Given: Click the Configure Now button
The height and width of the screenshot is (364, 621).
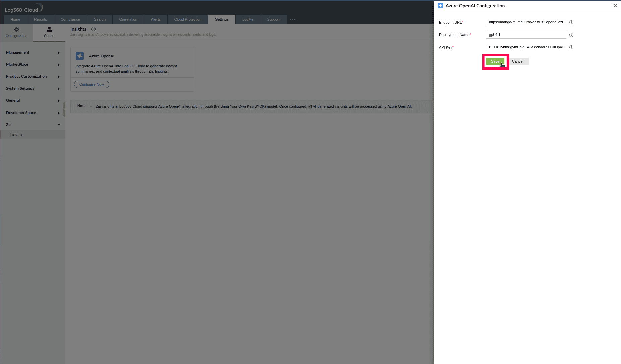Looking at the screenshot, I should coord(91,84).
